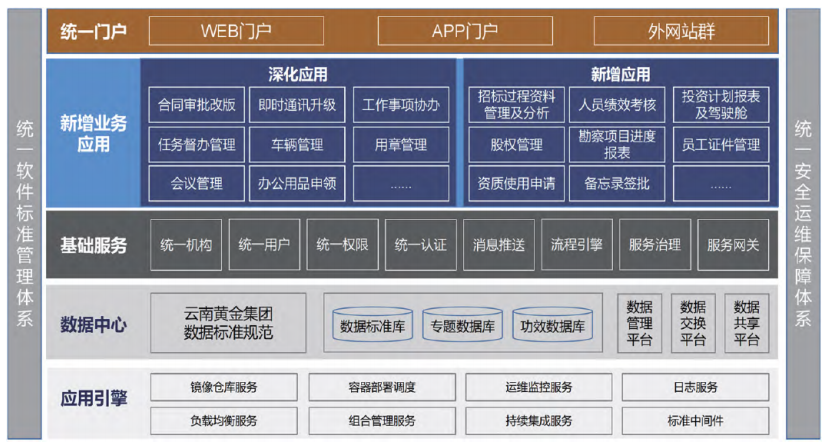Choose the 即时通讯升级 box
The width and height of the screenshot is (826, 447).
pyautogui.click(x=297, y=105)
